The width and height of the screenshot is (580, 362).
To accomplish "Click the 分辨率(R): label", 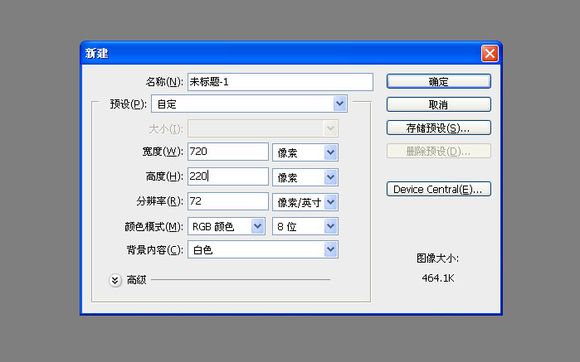I will [x=160, y=202].
